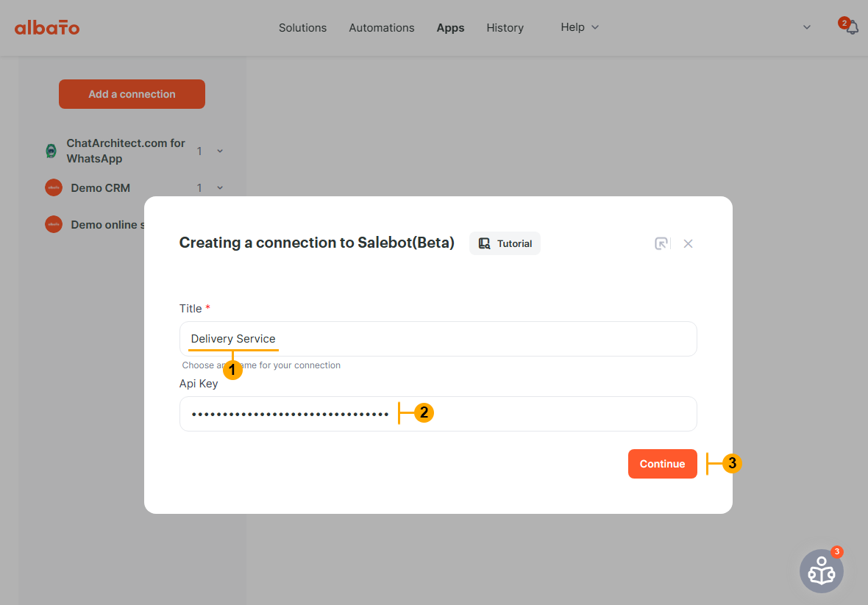Open the notifications bell icon
This screenshot has height=605, width=868.
[x=852, y=28]
